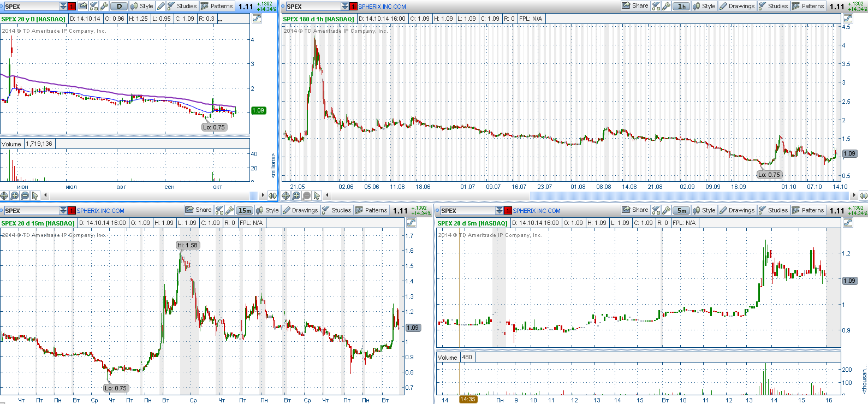Open SPHERIX INC COM link on 1h chart

pyautogui.click(x=382, y=7)
